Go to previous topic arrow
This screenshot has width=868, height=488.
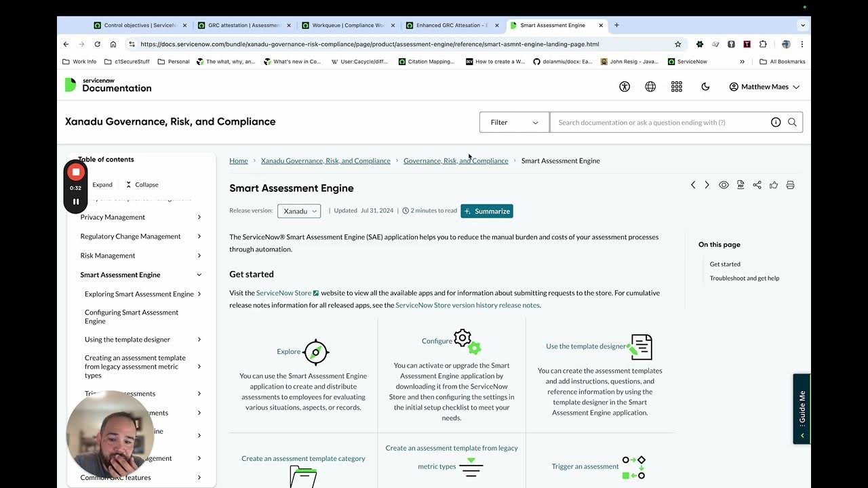click(693, 185)
